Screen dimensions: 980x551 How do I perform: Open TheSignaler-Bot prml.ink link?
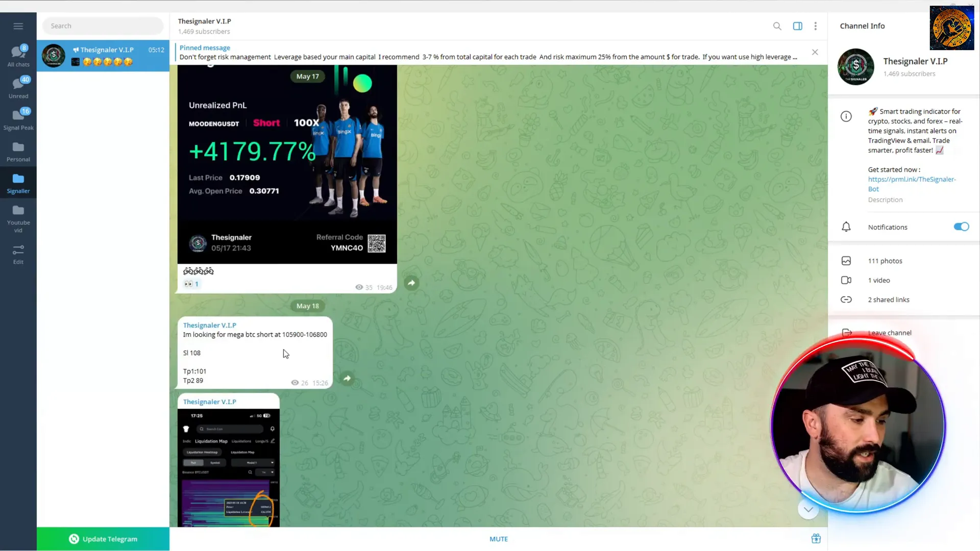click(x=912, y=184)
